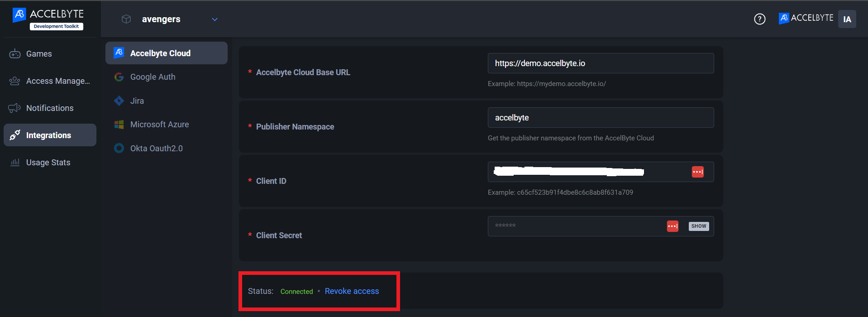This screenshot has width=868, height=317.
Task: Click the red password manager icon in Client ID
Action: (698, 172)
